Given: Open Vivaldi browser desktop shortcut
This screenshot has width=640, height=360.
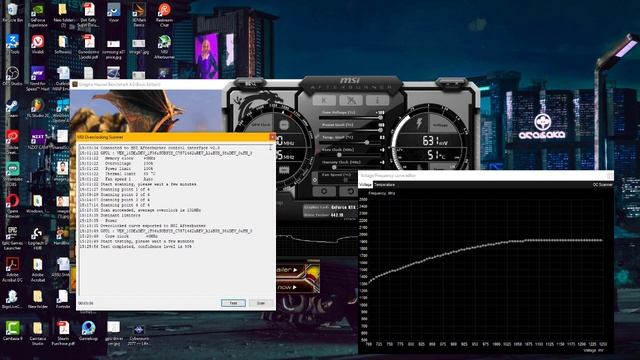Looking at the screenshot, I should pyautogui.click(x=38, y=45).
